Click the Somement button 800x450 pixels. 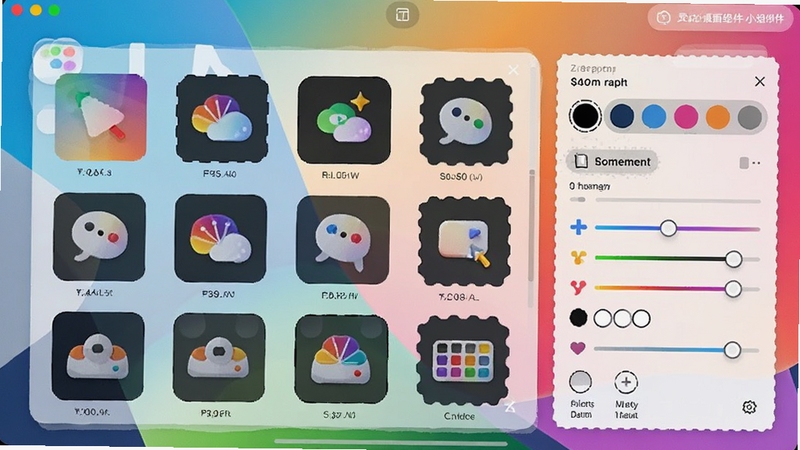(612, 162)
